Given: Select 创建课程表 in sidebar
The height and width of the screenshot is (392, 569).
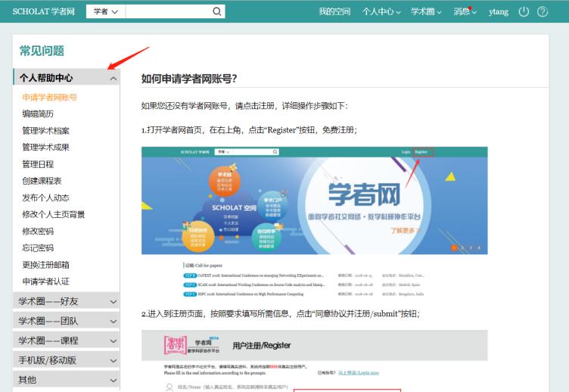Looking at the screenshot, I should pos(42,181).
